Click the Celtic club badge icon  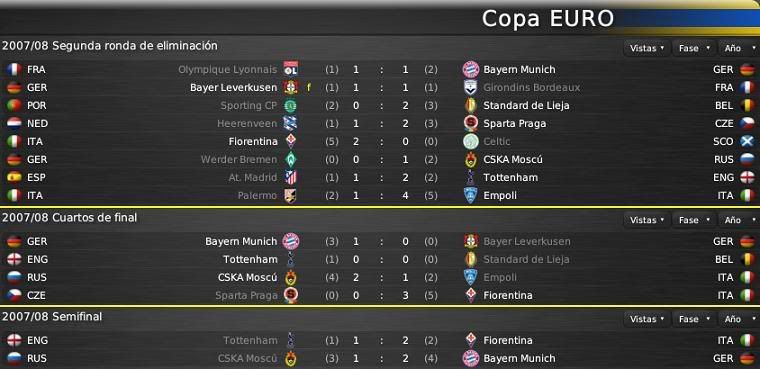pos(470,142)
